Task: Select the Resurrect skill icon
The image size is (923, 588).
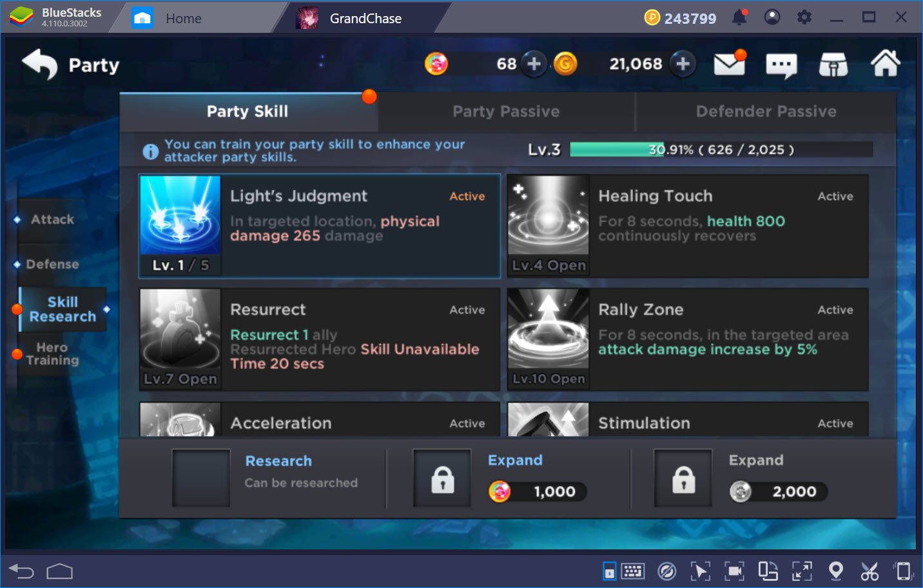Action: pyautogui.click(x=180, y=329)
